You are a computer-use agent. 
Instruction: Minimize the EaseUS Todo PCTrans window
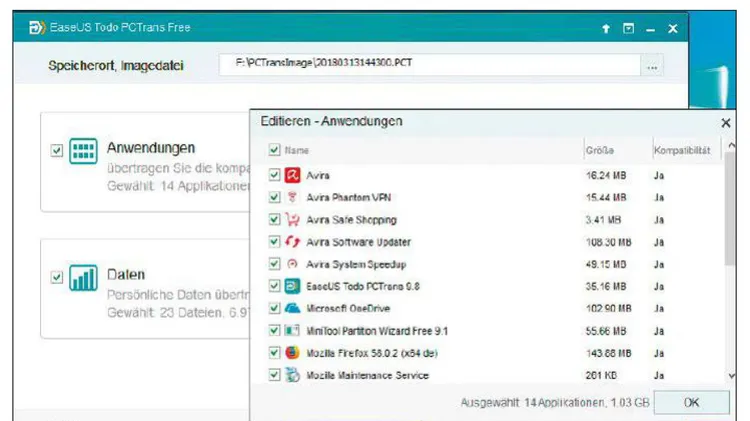650,30
